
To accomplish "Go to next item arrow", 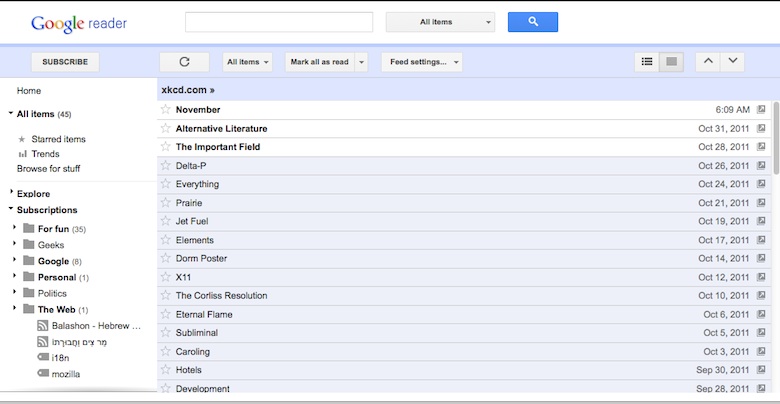I will 732,62.
